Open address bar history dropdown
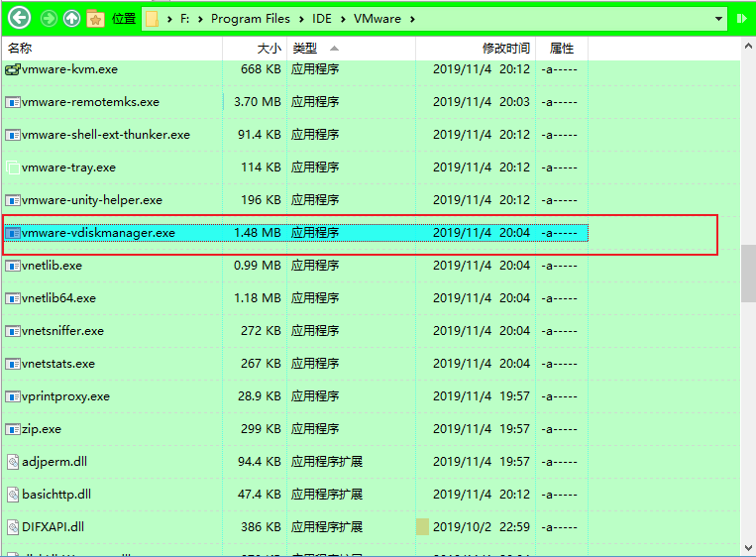This screenshot has width=756, height=557. pyautogui.click(x=718, y=19)
